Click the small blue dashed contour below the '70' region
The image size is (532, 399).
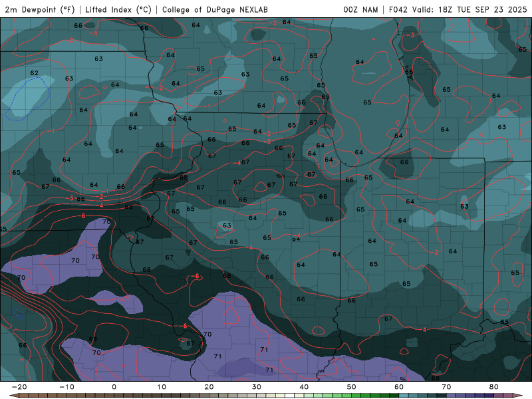(x=18, y=313)
